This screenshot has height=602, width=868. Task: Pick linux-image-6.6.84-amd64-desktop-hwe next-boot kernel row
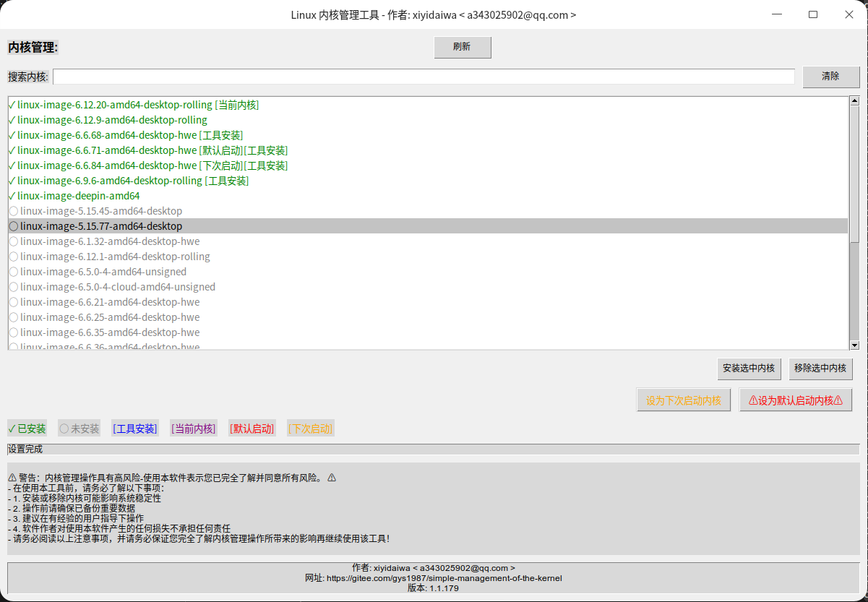(x=428, y=165)
